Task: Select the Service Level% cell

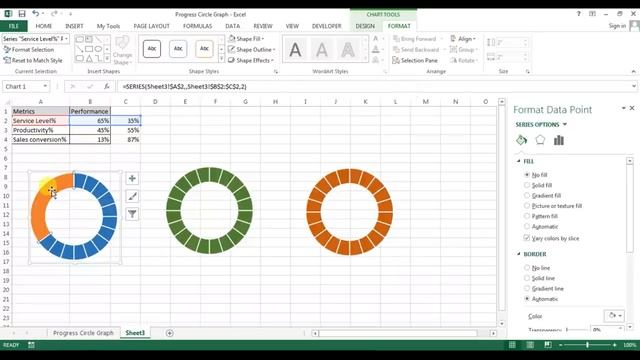Action: [40, 121]
